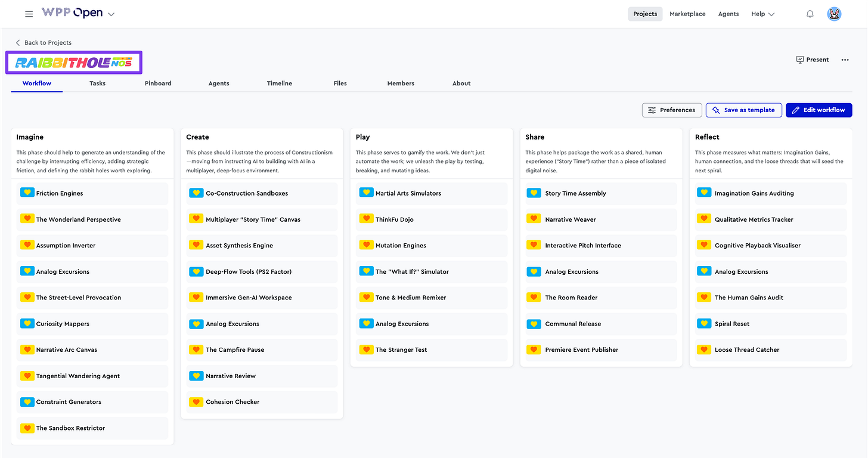
Task: Click the Save as template button
Action: [x=744, y=110]
